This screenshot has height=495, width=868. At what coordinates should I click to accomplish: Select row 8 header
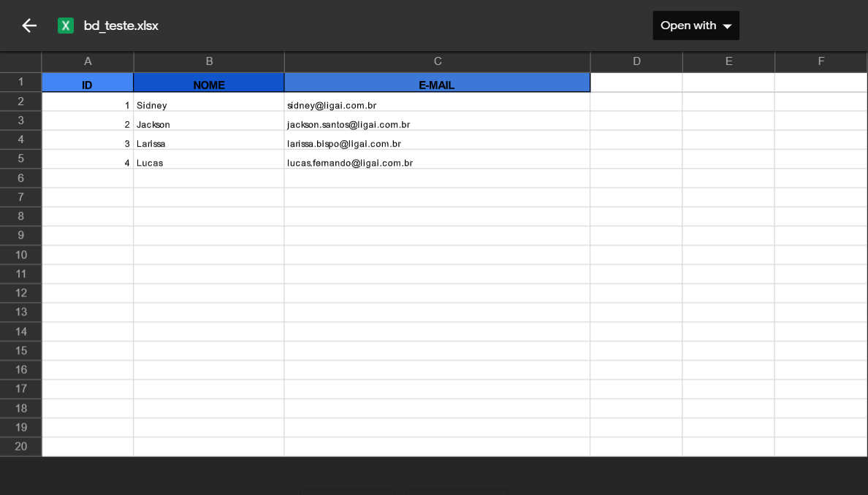point(20,216)
